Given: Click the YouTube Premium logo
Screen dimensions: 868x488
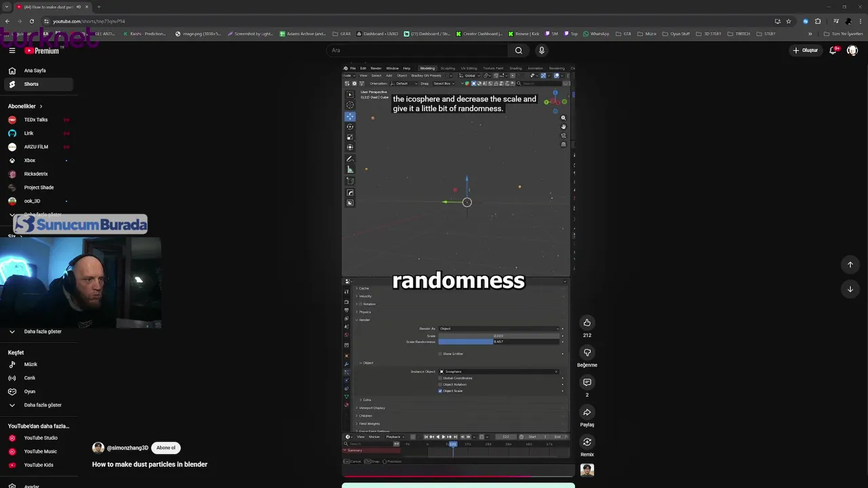Looking at the screenshot, I should pyautogui.click(x=41, y=50).
